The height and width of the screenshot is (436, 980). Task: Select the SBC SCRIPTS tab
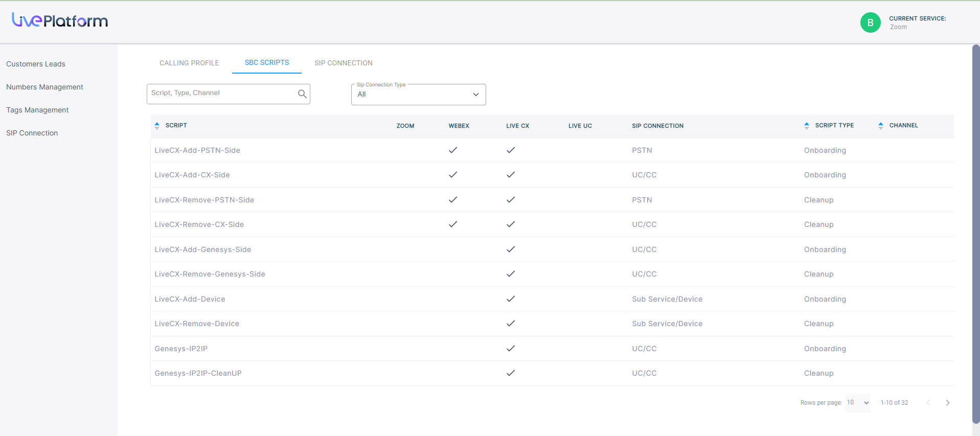[x=267, y=62]
